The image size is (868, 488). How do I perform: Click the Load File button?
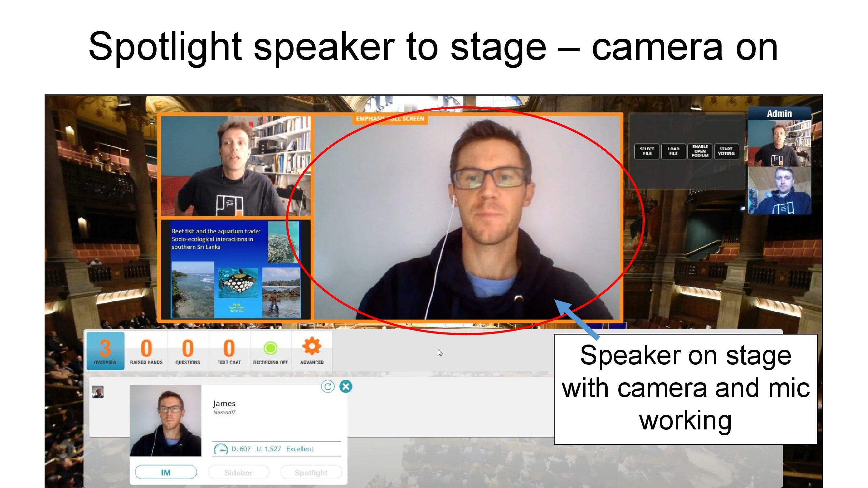[x=673, y=151]
